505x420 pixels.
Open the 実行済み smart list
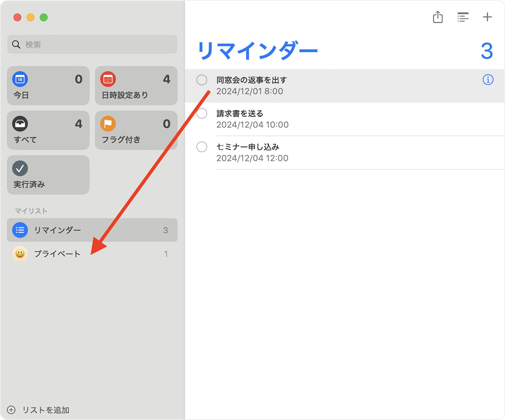click(x=48, y=175)
